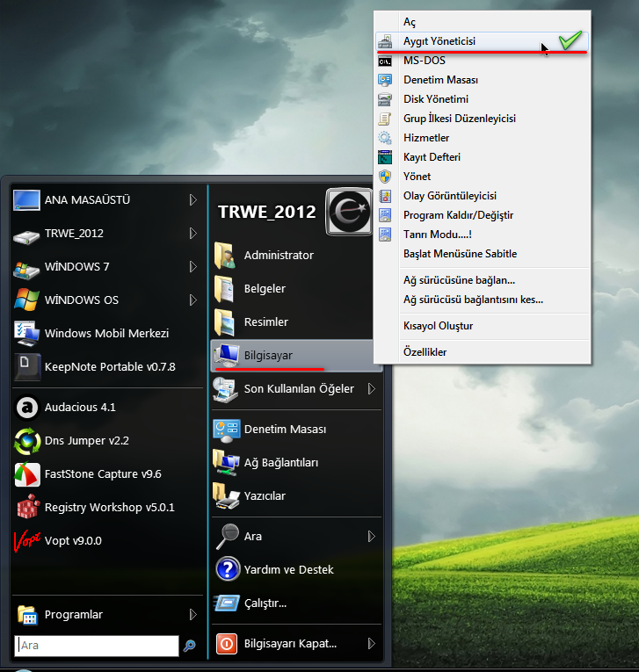Image resolution: width=639 pixels, height=672 pixels.
Task: Select Ağ sürücüsü bağlantısını kes... entry
Action: 483,300
